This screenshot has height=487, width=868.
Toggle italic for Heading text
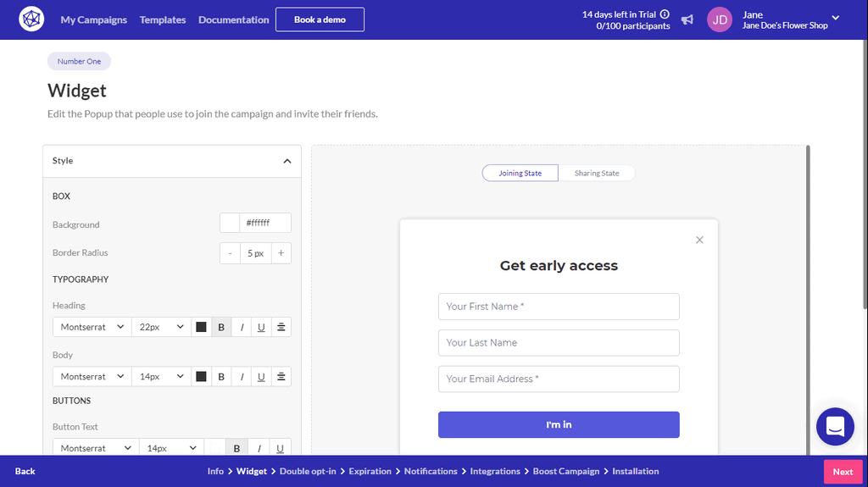point(242,327)
